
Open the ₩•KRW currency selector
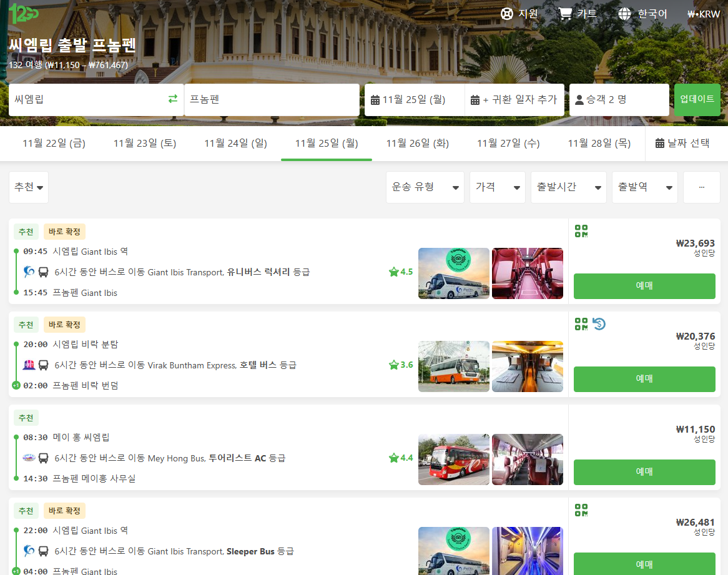[x=704, y=14]
